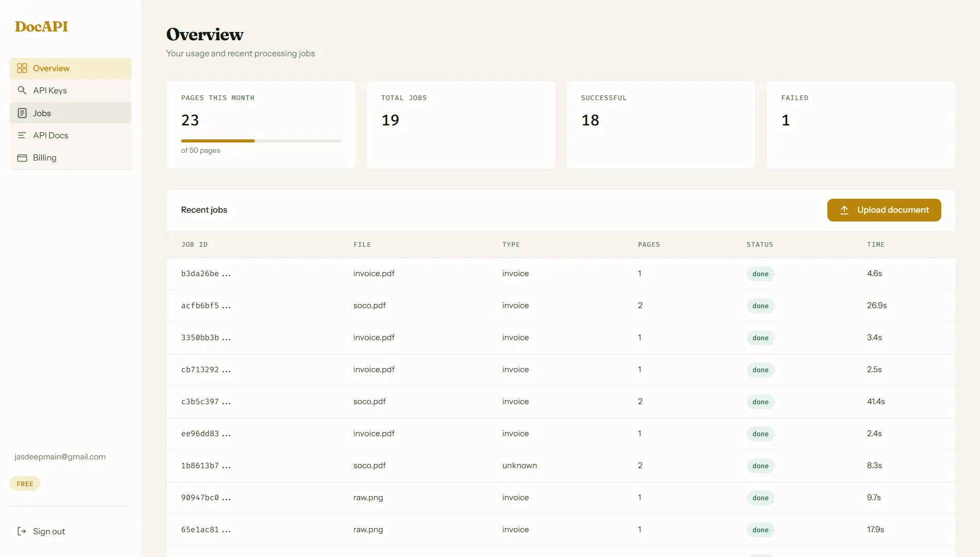The height and width of the screenshot is (557, 980).
Task: Navigate to API Docs
Action: click(71, 135)
